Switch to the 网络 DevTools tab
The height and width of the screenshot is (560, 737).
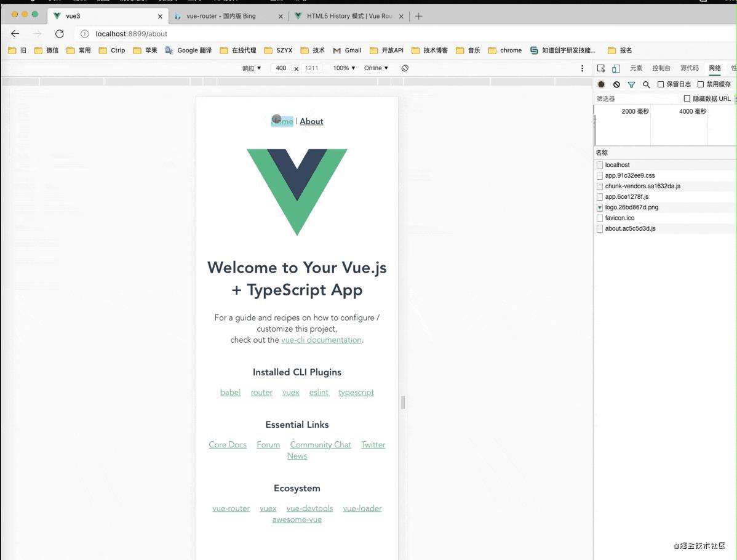point(715,68)
